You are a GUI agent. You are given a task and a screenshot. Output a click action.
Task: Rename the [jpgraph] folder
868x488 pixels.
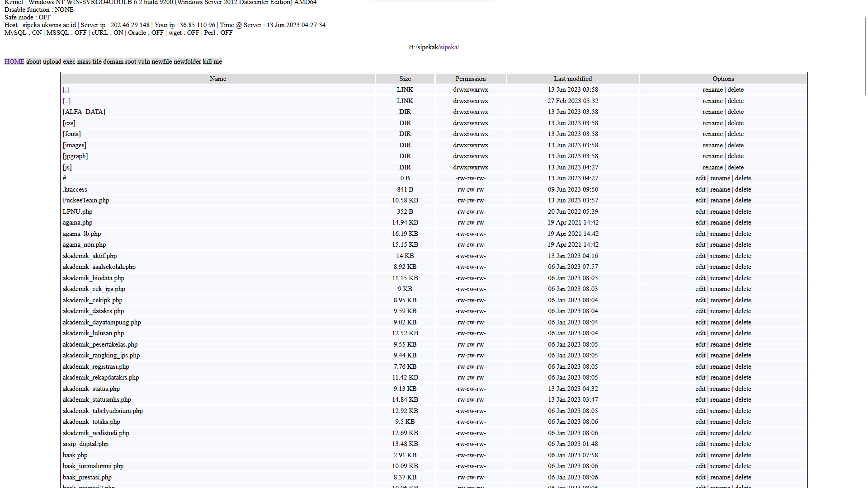click(x=713, y=156)
